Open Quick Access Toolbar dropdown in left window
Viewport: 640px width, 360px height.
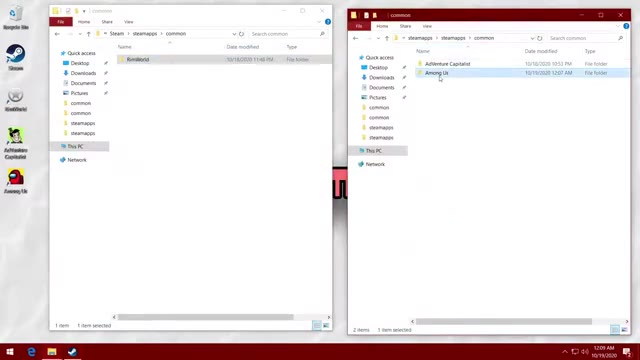(84, 11)
